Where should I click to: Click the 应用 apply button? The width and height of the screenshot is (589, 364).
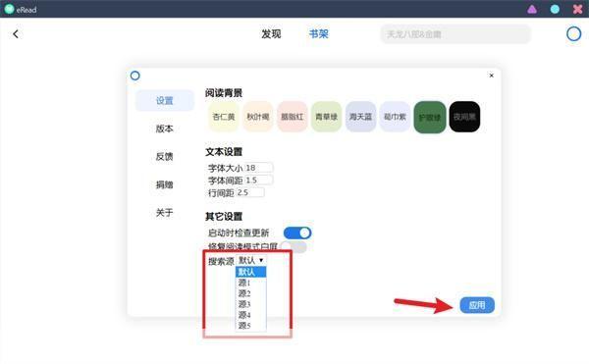(477, 305)
